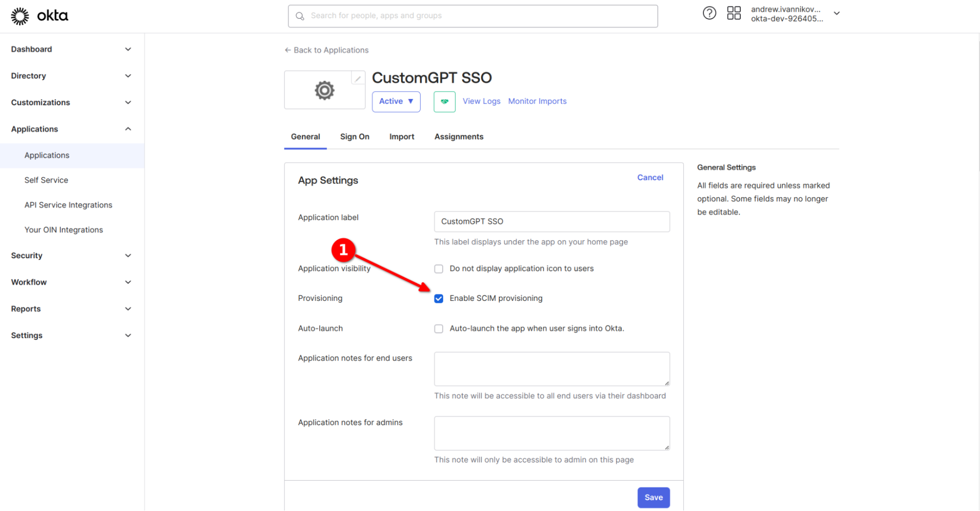Click the Monitor Imports link

coord(537,101)
